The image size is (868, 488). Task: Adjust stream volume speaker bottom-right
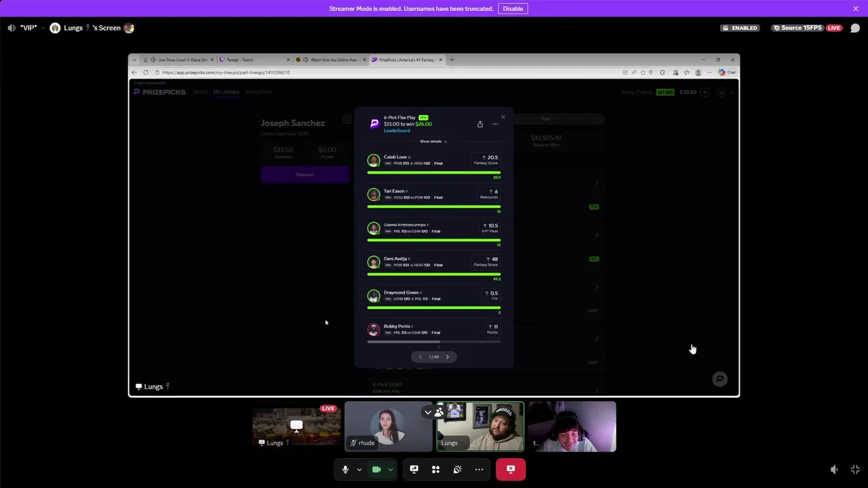click(834, 469)
